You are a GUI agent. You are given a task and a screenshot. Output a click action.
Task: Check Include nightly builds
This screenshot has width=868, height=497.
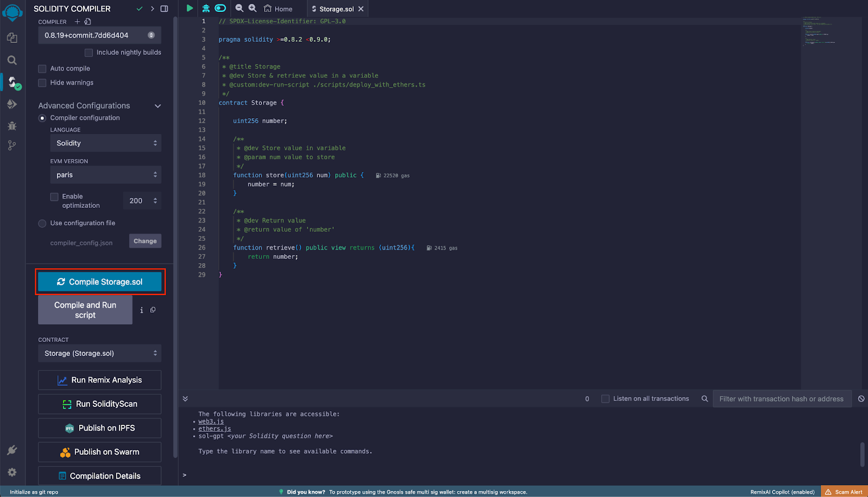click(88, 52)
